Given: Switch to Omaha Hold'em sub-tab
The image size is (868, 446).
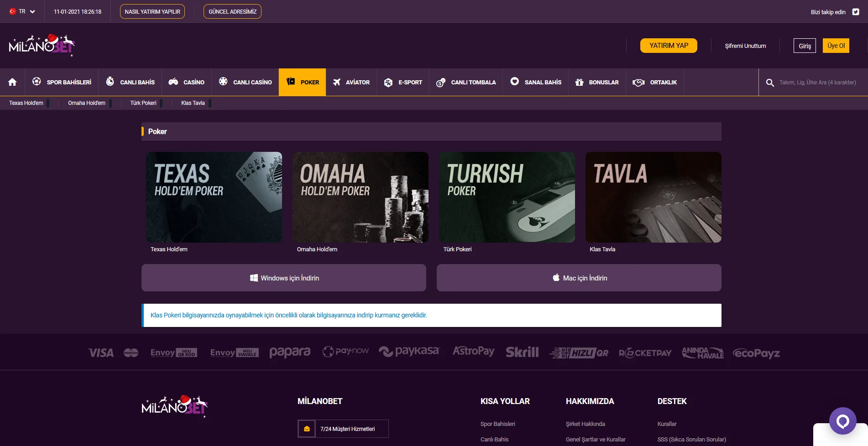Looking at the screenshot, I should pos(87,103).
